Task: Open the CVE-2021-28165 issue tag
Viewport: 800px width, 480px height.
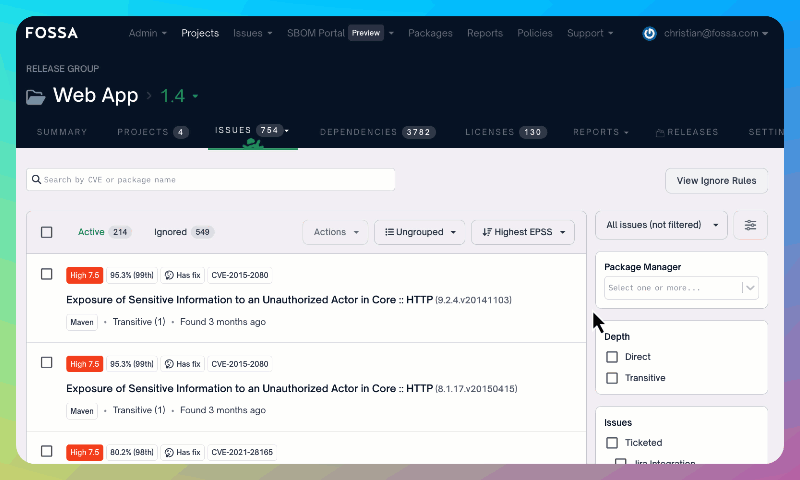Action: coord(240,452)
